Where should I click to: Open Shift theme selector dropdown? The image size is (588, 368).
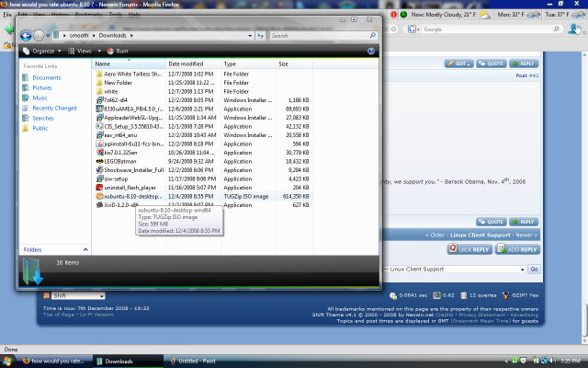click(78, 296)
